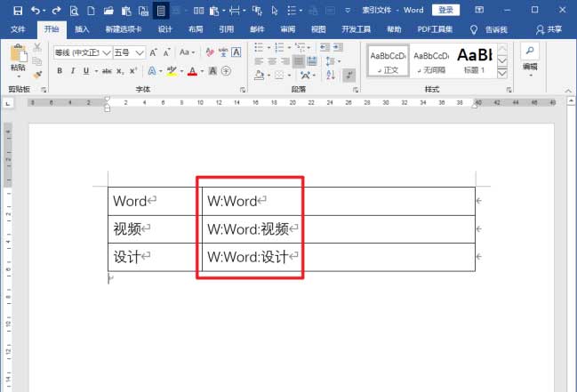
Task: Toggle bold formatting
Action: click(x=60, y=70)
